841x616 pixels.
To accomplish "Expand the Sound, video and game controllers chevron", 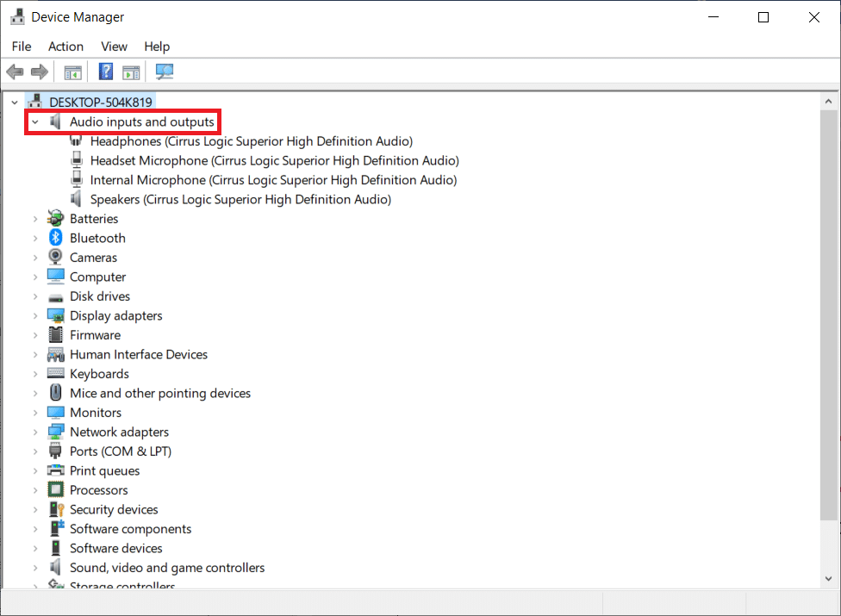I will 34,568.
